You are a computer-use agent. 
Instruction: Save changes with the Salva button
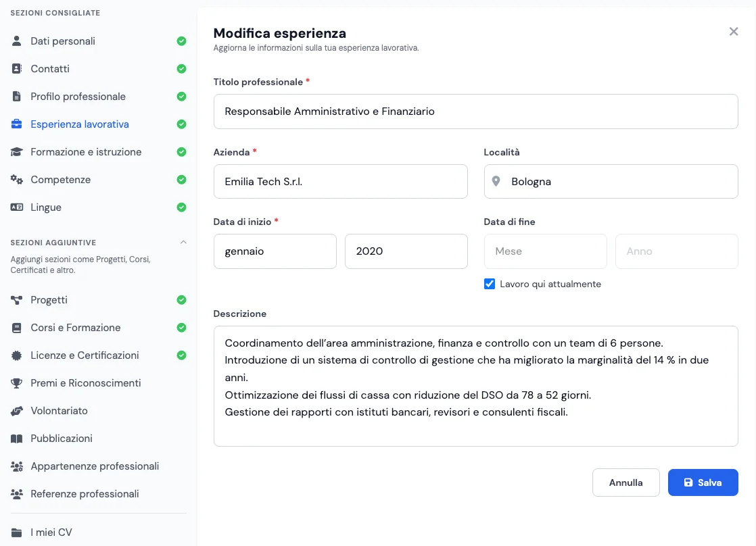703,482
